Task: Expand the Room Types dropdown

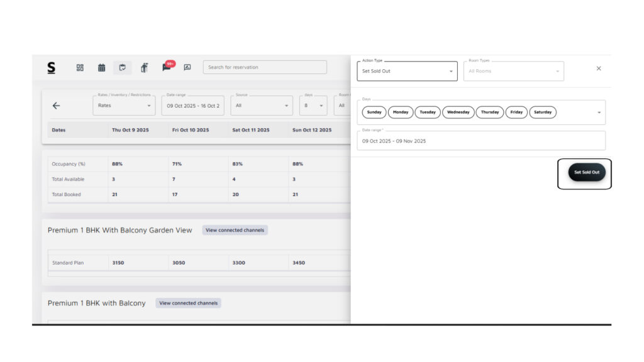Action: pos(513,71)
